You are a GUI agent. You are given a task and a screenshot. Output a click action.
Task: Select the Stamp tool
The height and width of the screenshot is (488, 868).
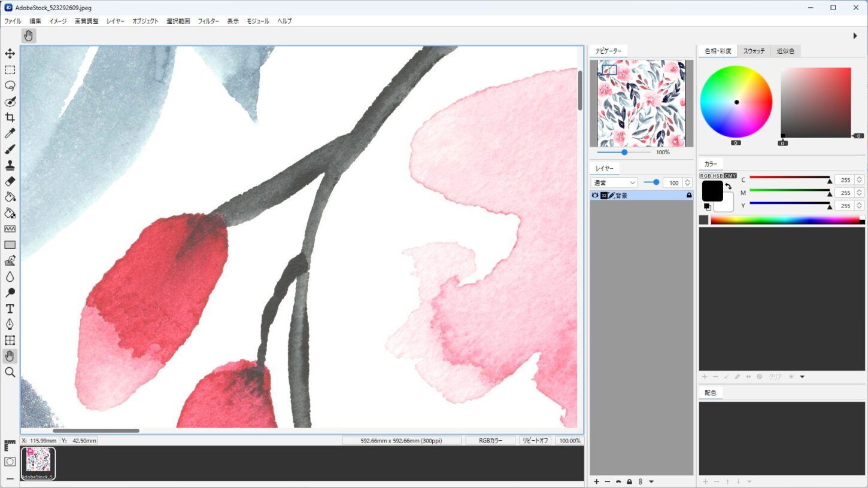click(10, 166)
